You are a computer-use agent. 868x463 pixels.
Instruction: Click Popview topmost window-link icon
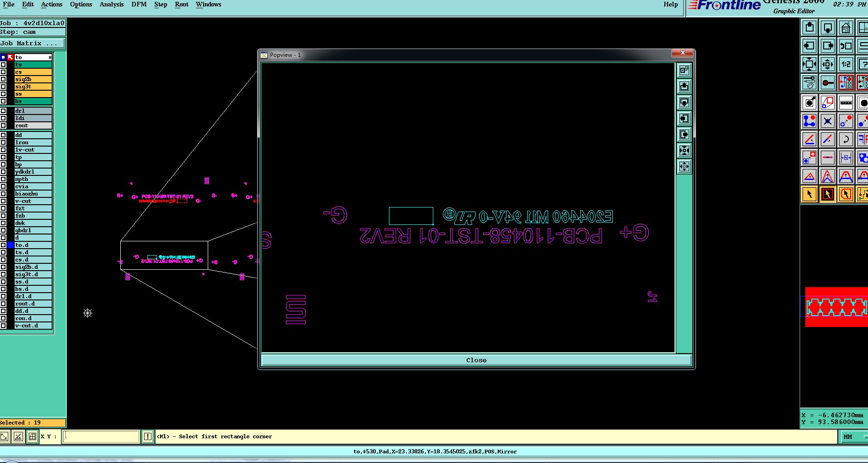click(x=684, y=70)
